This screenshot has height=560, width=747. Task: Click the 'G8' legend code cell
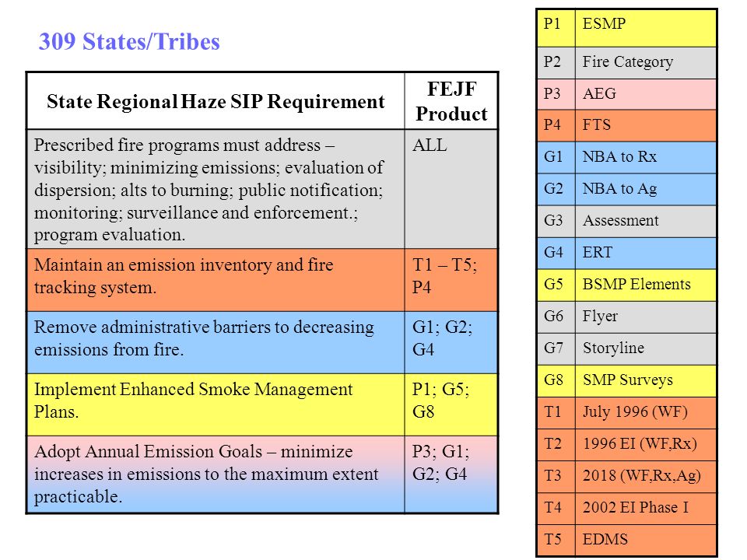(x=556, y=381)
